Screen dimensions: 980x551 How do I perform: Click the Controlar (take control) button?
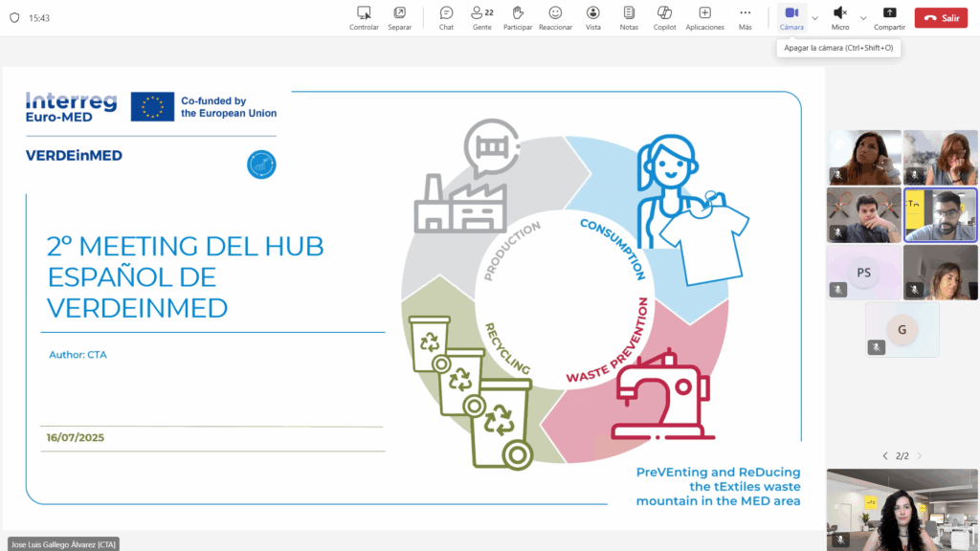tap(364, 18)
